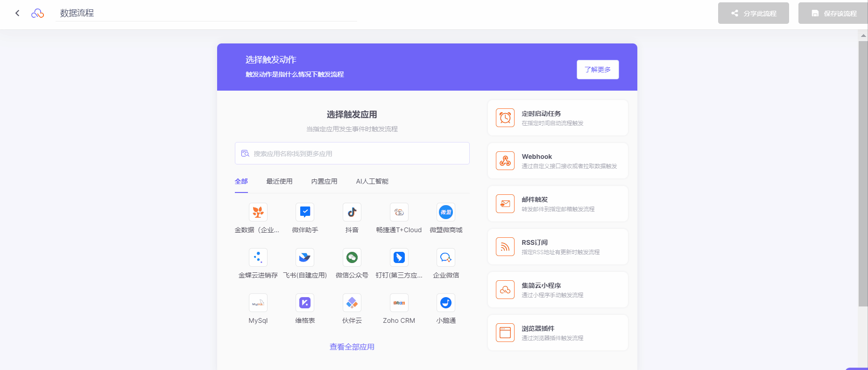
Task: Click the Zoho CRM app label
Action: [399, 320]
